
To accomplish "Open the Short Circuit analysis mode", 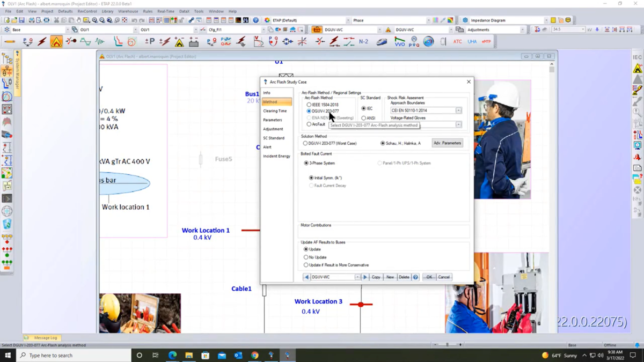I will [x=42, y=41].
